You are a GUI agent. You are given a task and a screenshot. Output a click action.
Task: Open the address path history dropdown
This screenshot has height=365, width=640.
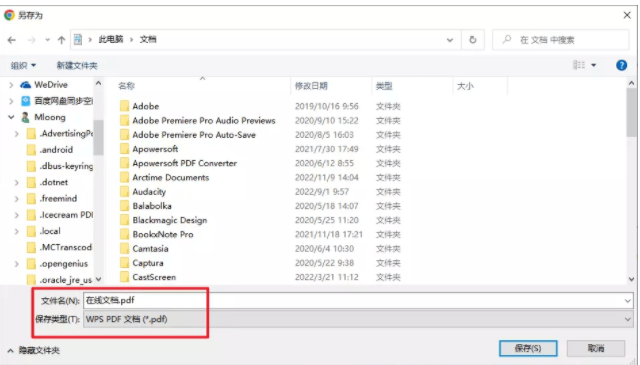coord(450,40)
